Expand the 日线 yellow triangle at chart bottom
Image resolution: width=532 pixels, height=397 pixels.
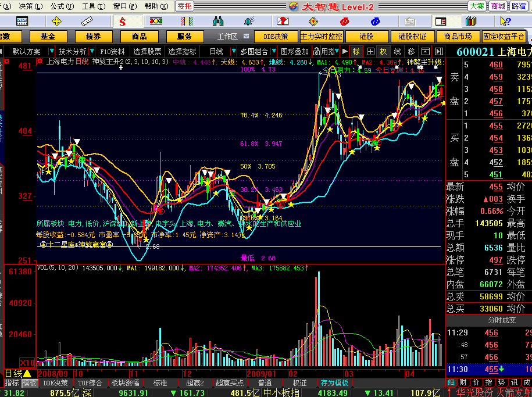pos(27,374)
